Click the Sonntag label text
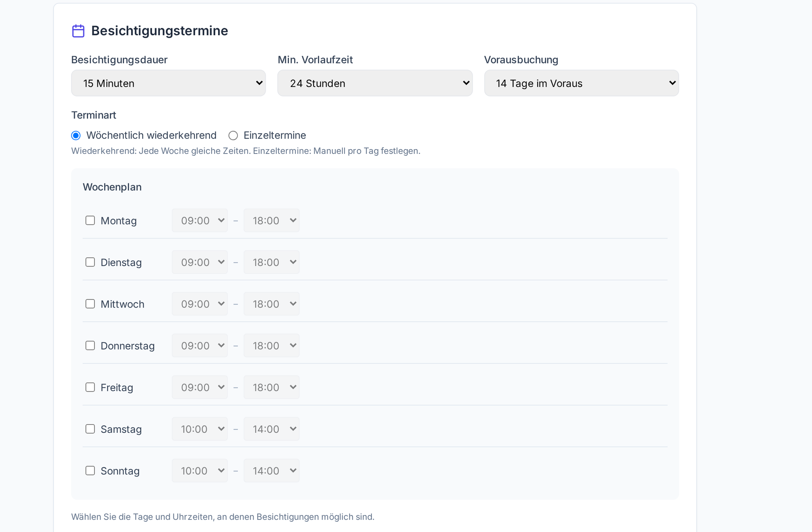This screenshot has height=532, width=812. [x=120, y=471]
